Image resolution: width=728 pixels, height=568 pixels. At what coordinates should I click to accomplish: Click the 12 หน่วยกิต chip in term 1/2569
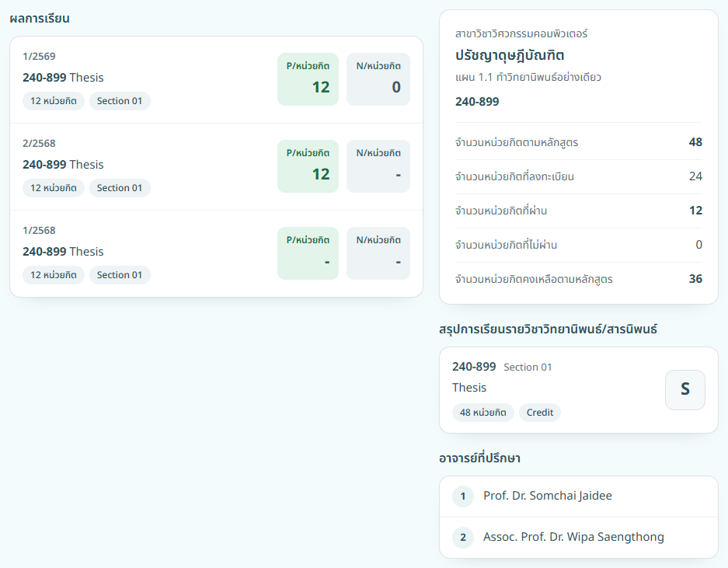pyautogui.click(x=54, y=101)
